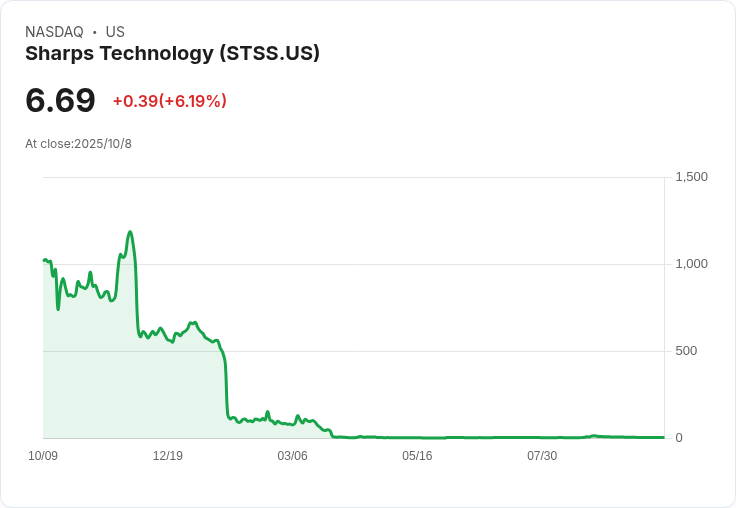736x508 pixels.
Task: Select the 12/19 x-axis date label
Action: click(167, 456)
